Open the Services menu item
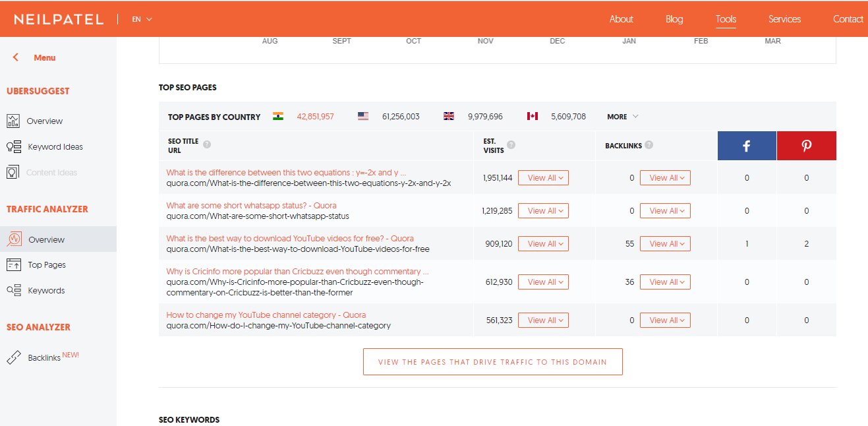 coord(784,19)
